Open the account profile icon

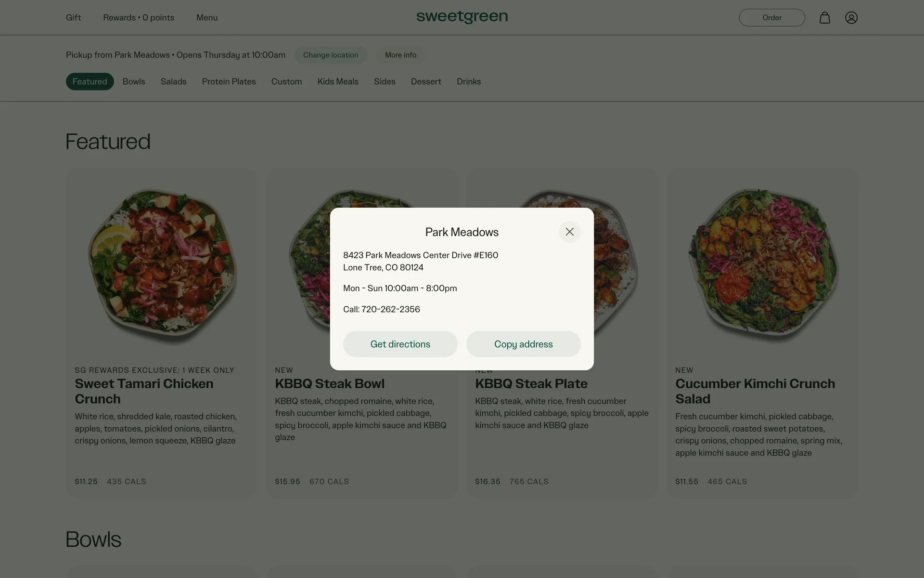tap(851, 18)
